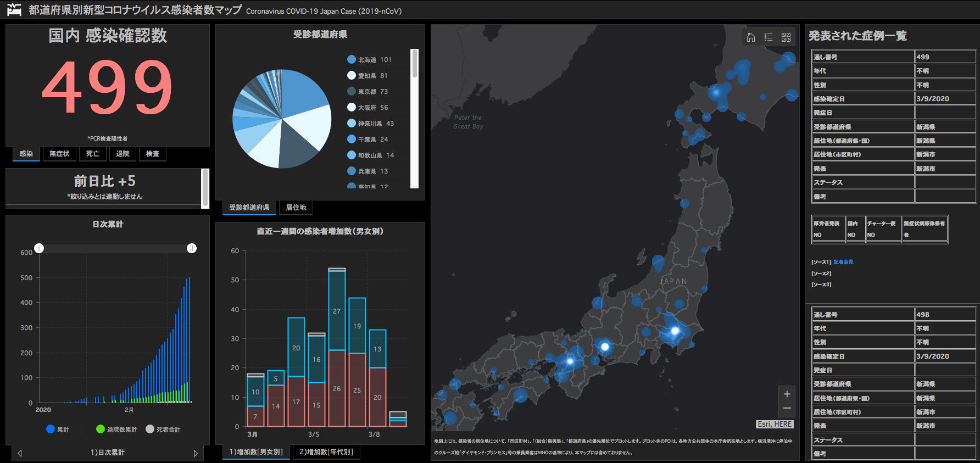The image size is (980, 463).
Task: Open the 記者会見 source link
Action: click(843, 262)
